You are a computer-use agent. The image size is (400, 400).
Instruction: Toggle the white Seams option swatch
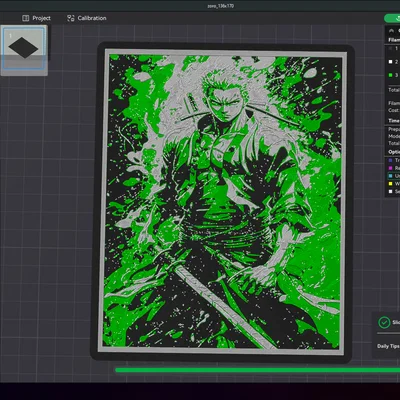point(390,191)
